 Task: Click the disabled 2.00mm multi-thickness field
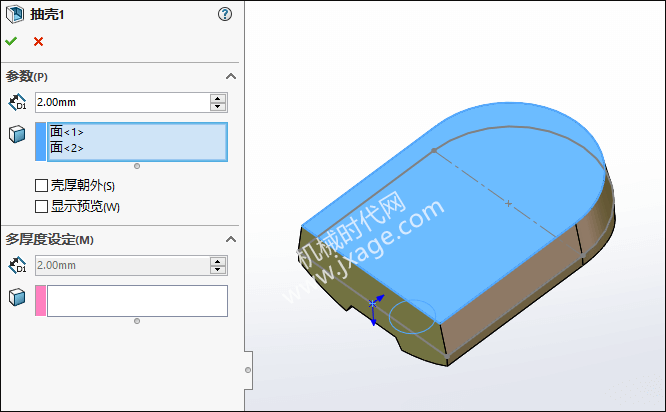[x=122, y=265]
